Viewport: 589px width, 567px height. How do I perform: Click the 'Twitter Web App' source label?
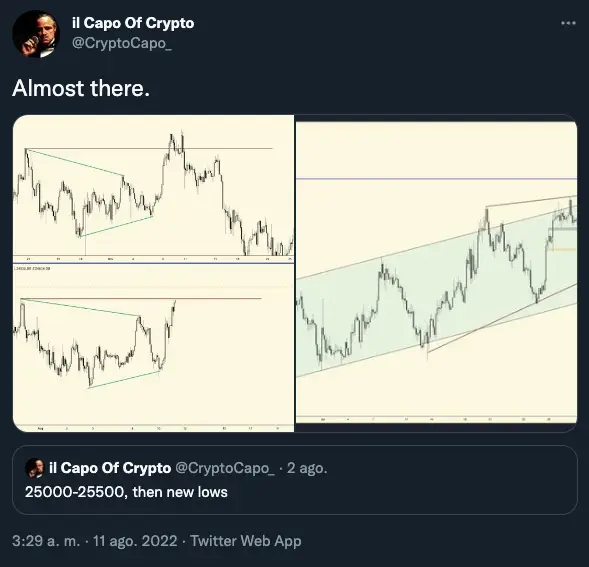[x=246, y=541]
